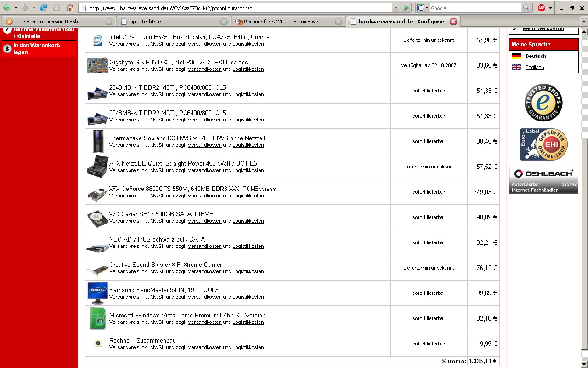Choose Englisch language link

click(x=535, y=67)
